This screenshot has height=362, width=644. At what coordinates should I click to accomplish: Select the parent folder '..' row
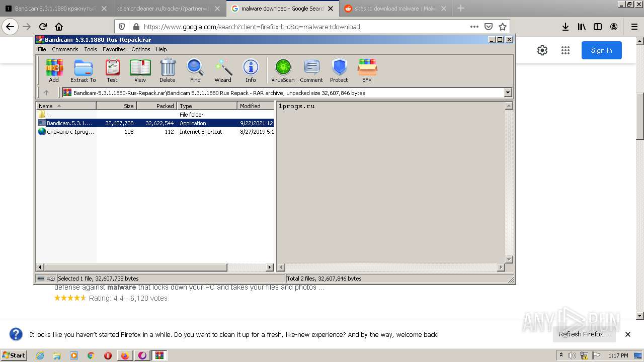155,115
